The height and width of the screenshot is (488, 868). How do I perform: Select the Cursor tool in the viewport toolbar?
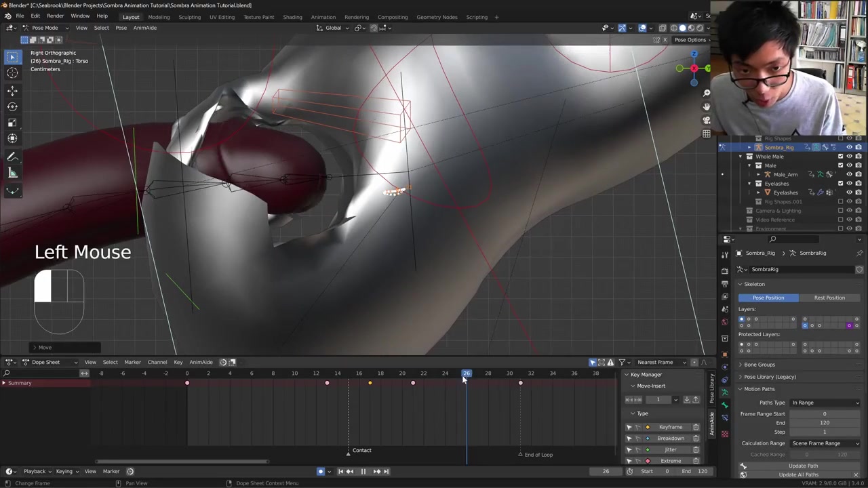click(x=12, y=73)
